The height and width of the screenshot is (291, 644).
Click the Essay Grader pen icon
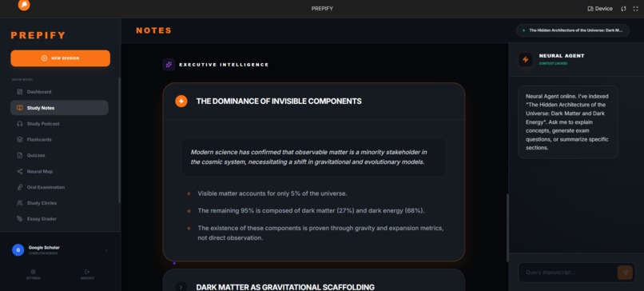click(20, 219)
